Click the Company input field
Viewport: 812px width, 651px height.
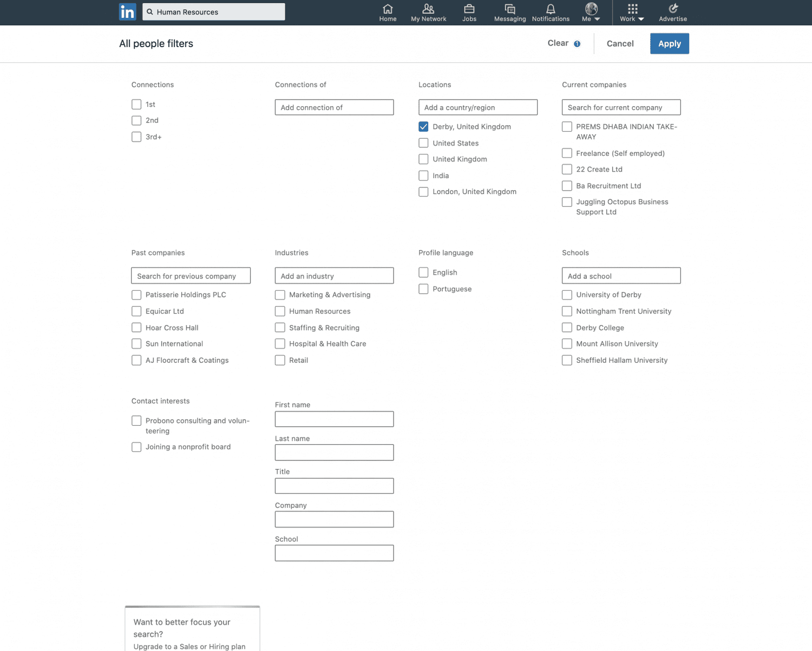[x=334, y=519]
